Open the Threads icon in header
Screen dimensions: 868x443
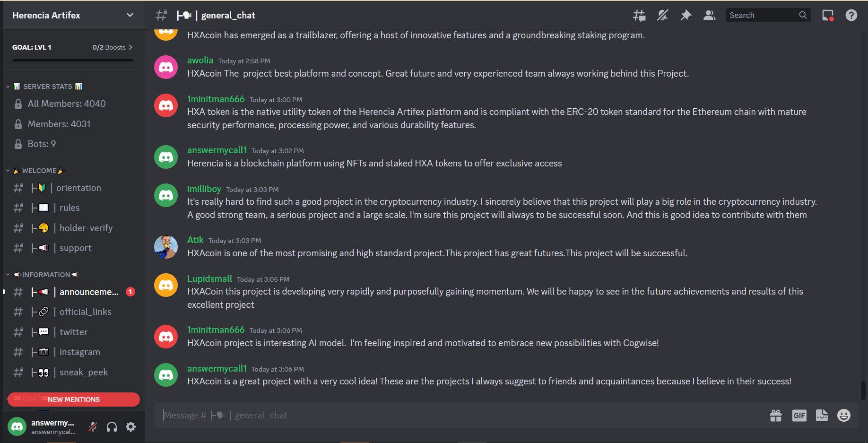639,16
